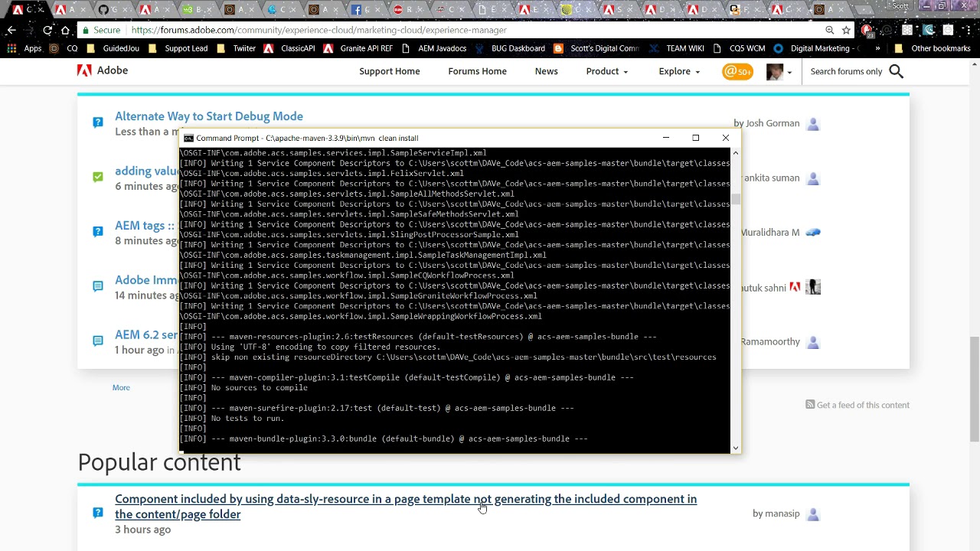Click discussion icon beside AEM 6.2 thread
The width and height of the screenshot is (980, 551).
[98, 341]
